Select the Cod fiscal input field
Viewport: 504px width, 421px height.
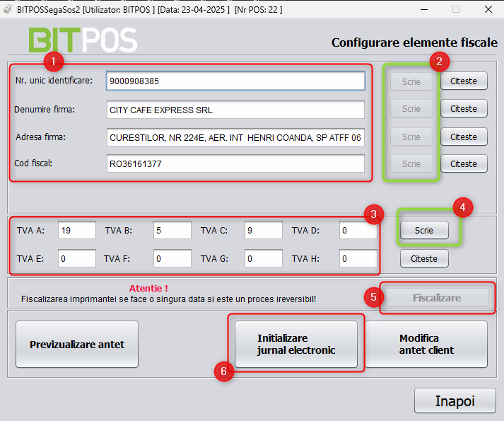(235, 163)
